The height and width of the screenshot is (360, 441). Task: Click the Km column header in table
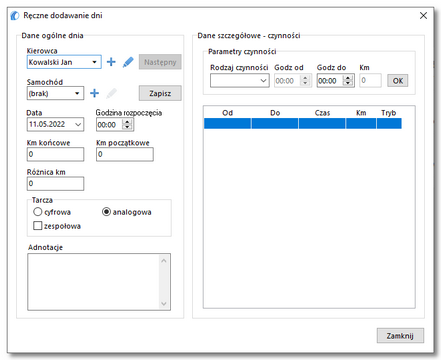click(361, 113)
